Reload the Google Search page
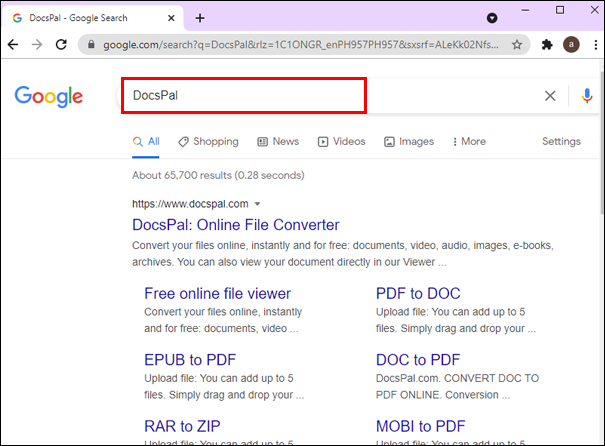 pos(61,45)
